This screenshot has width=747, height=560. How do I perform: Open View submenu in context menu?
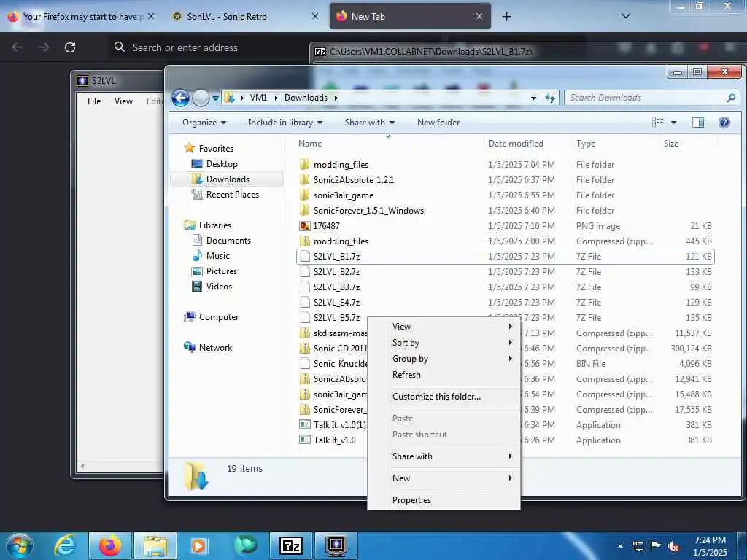444,327
